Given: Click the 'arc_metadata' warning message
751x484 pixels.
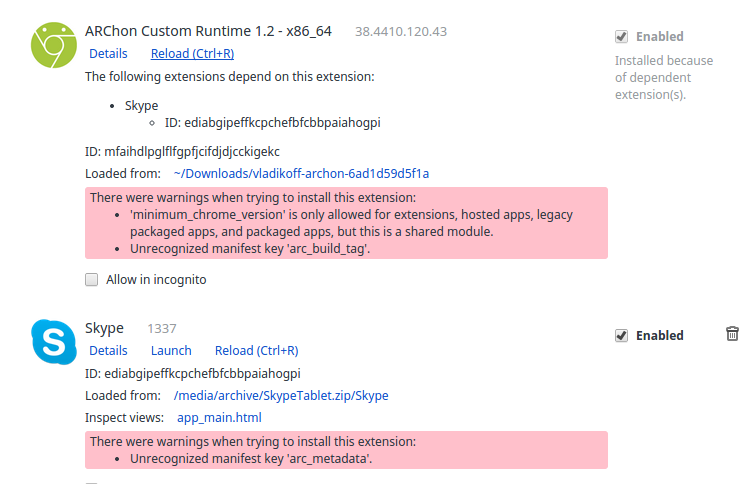Looking at the screenshot, I should [251, 459].
